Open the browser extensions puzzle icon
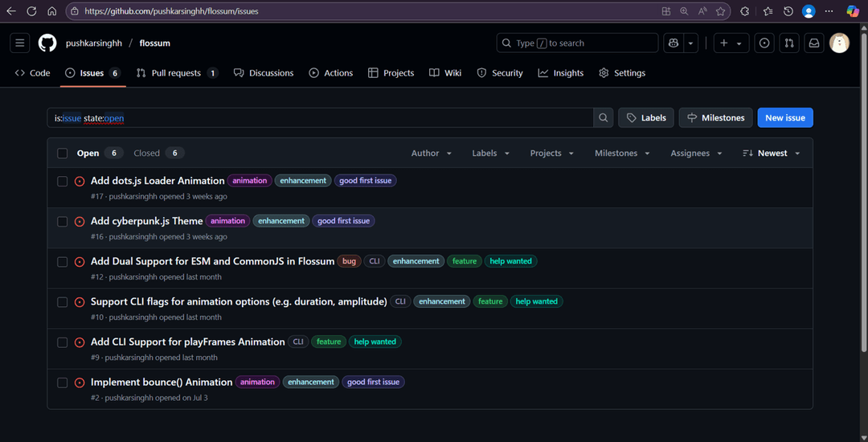The image size is (868, 442). pos(744,11)
